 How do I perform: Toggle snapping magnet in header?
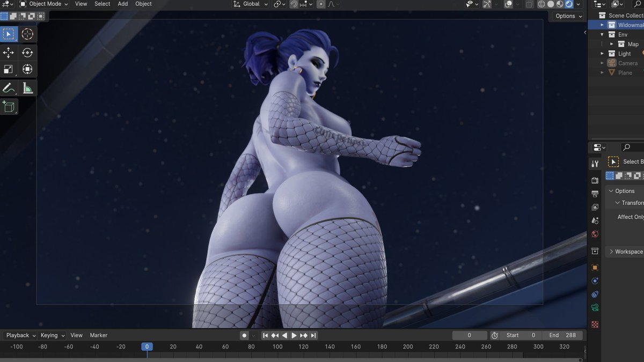coord(294,4)
